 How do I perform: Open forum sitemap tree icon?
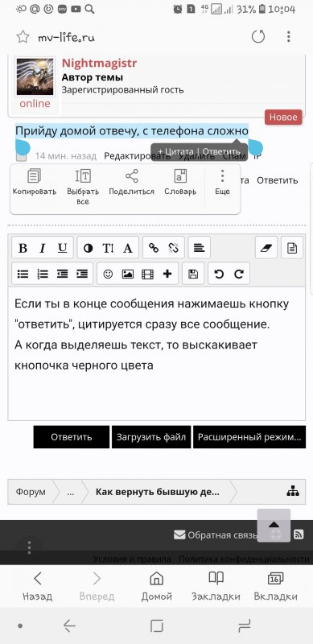pyautogui.click(x=293, y=491)
